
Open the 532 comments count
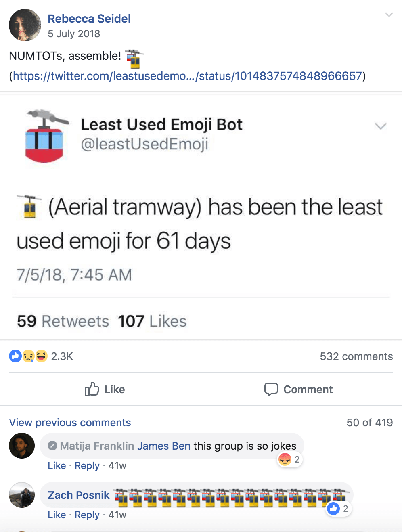coord(356,356)
